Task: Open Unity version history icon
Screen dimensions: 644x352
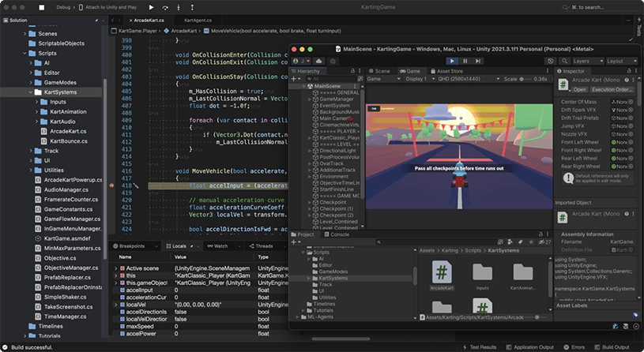Action: [550, 61]
